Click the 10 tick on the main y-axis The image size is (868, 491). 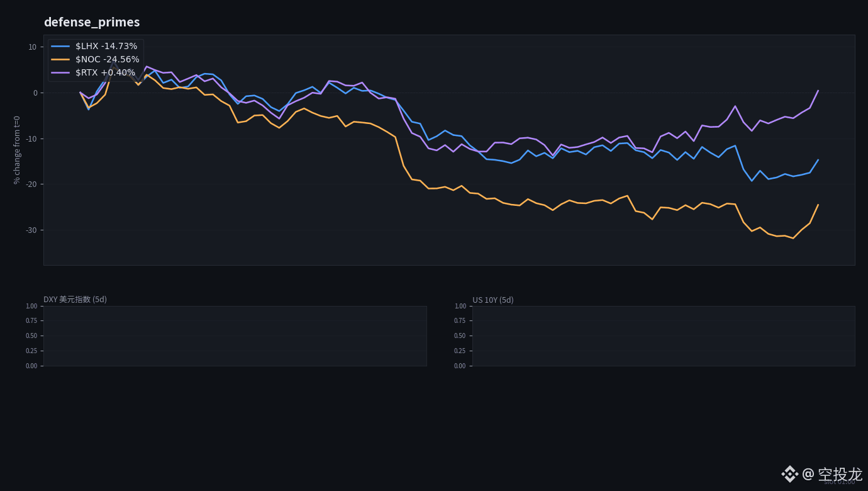coord(33,47)
